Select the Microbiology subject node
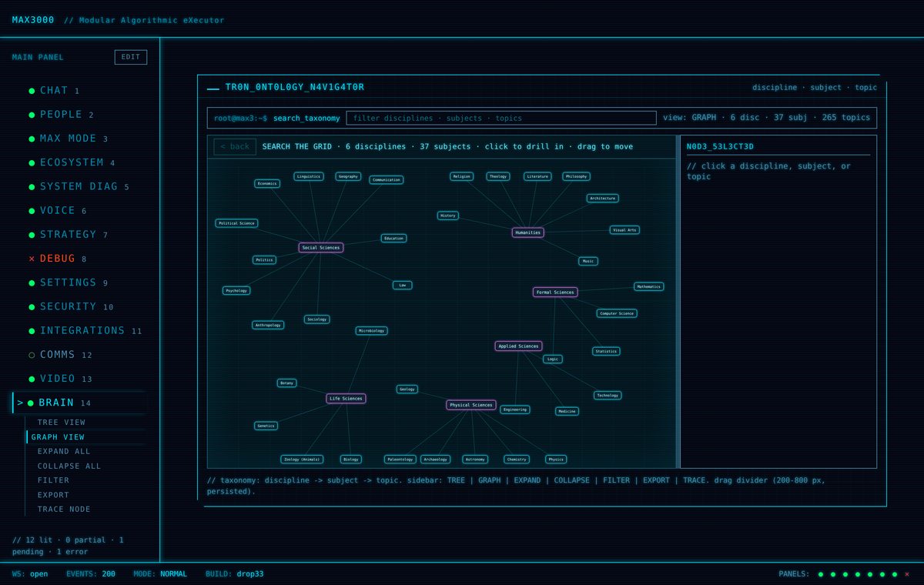The image size is (924, 585). (371, 331)
